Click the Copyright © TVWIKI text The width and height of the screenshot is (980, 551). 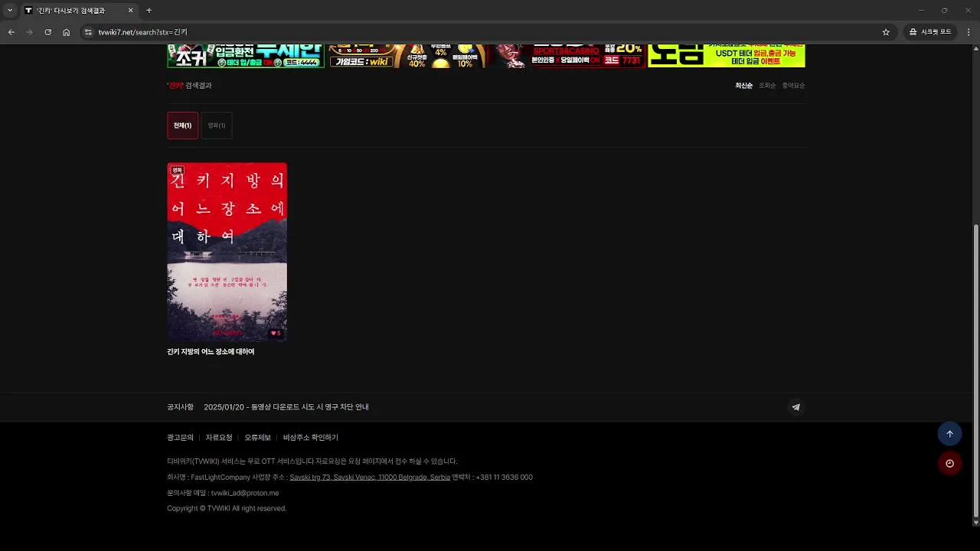pos(227,509)
